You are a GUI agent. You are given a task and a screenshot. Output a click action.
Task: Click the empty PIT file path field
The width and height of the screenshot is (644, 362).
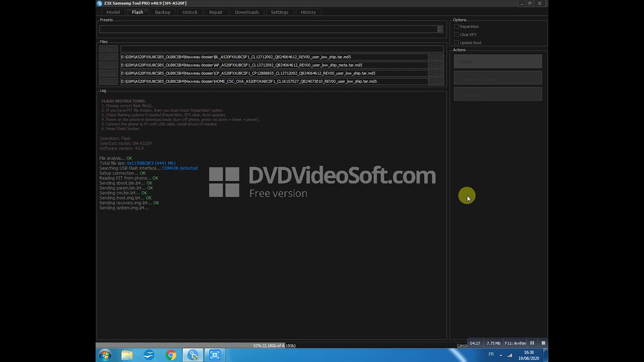282,49
